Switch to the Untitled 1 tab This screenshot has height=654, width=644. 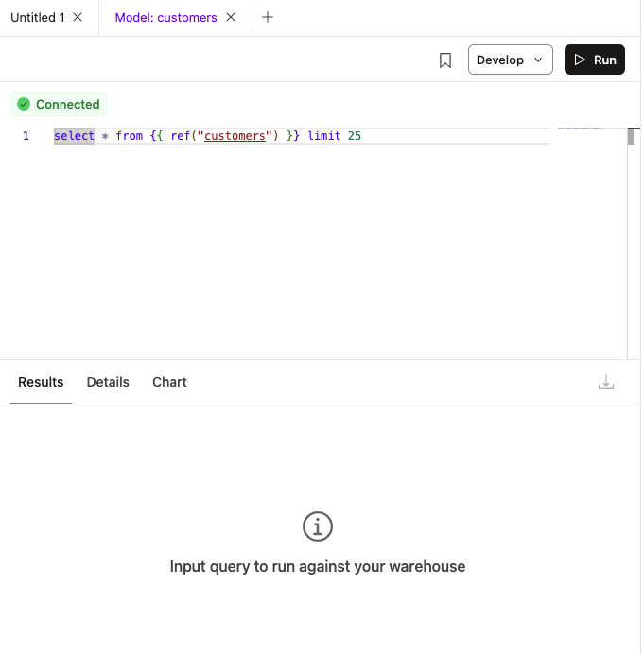[x=38, y=17]
